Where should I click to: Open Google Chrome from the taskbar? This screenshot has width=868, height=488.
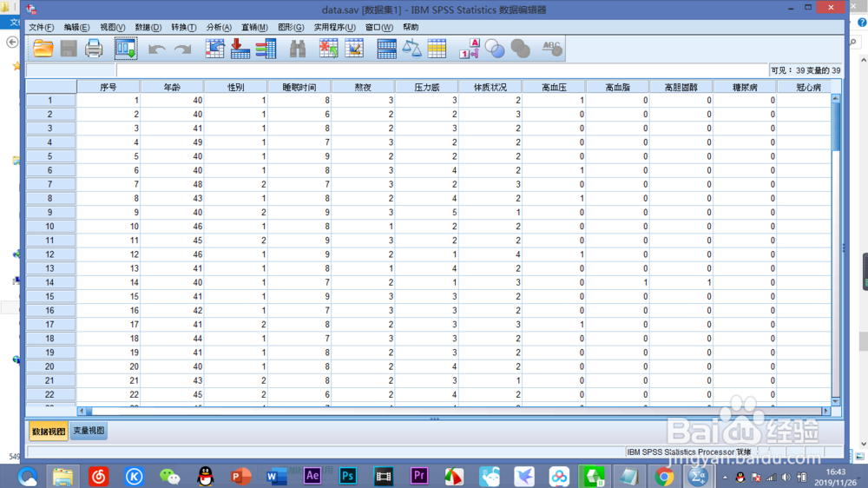click(x=664, y=477)
